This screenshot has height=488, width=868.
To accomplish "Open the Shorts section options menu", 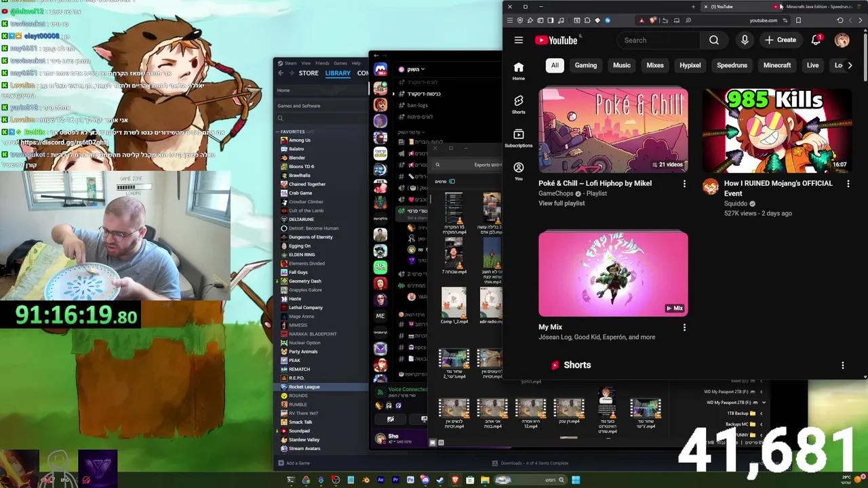I will tap(843, 365).
